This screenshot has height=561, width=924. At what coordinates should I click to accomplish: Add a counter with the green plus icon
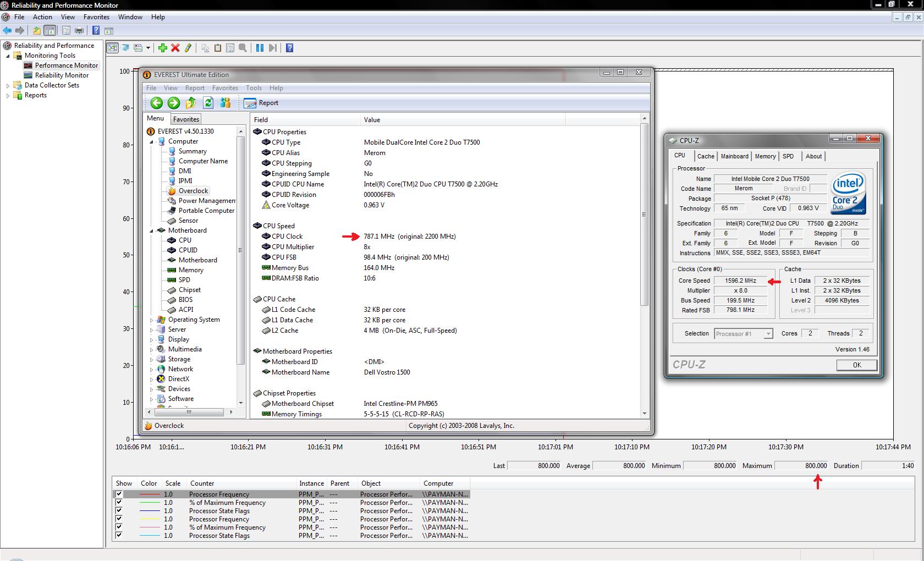163,48
